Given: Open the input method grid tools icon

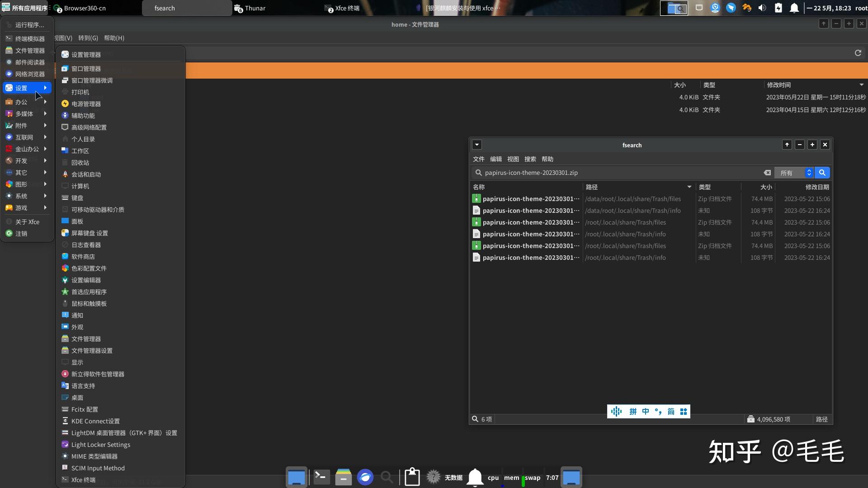Looking at the screenshot, I should [684, 411].
